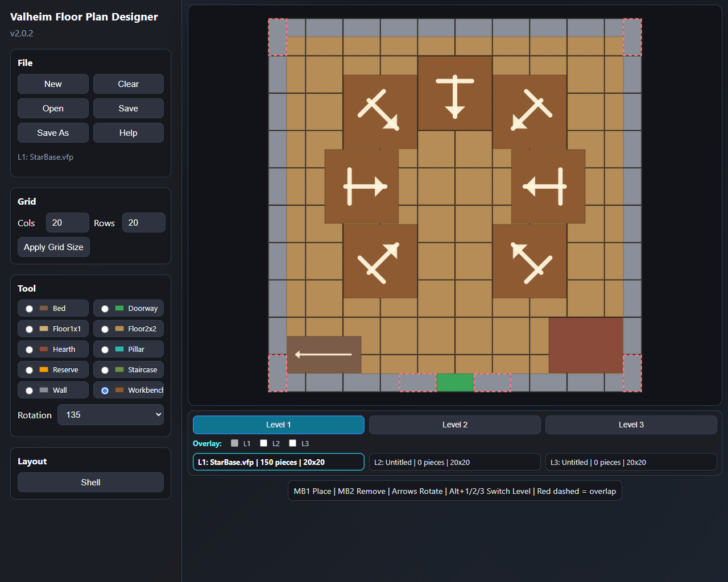Click the orange Reserve swatch icon
Image resolution: width=728 pixels, height=582 pixels.
(44, 369)
